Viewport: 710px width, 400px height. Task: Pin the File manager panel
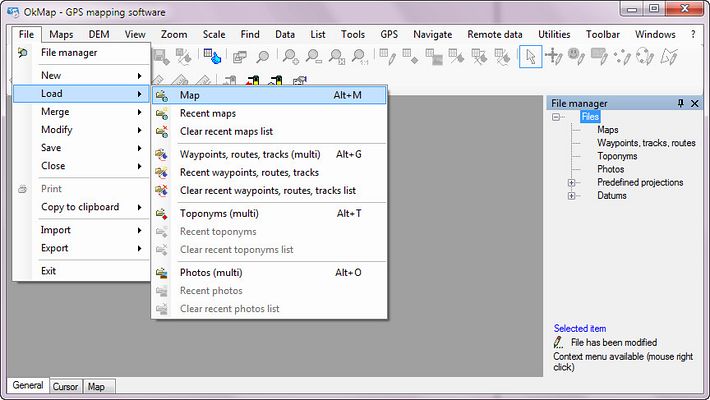(x=681, y=103)
